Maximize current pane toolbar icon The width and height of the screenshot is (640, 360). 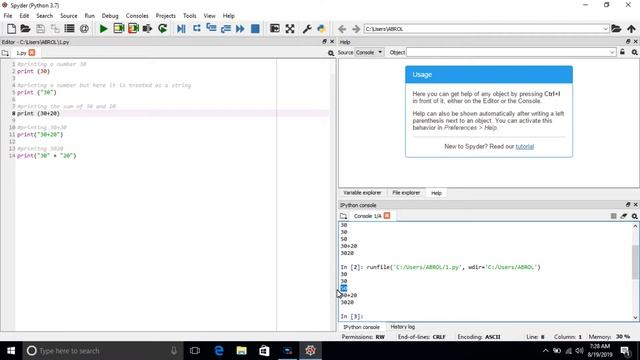pos(275,29)
